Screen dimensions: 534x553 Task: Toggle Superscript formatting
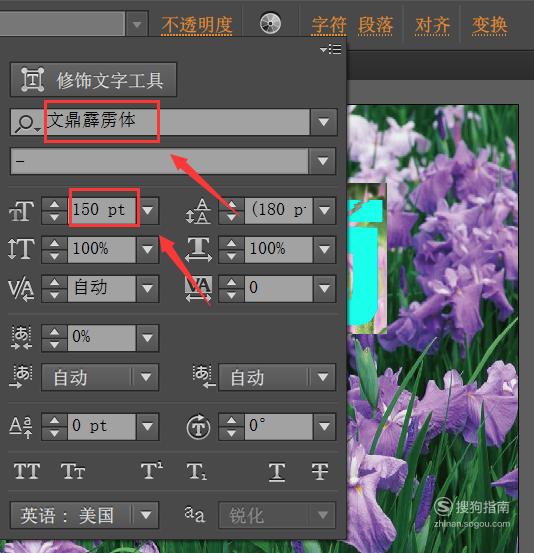tap(152, 470)
